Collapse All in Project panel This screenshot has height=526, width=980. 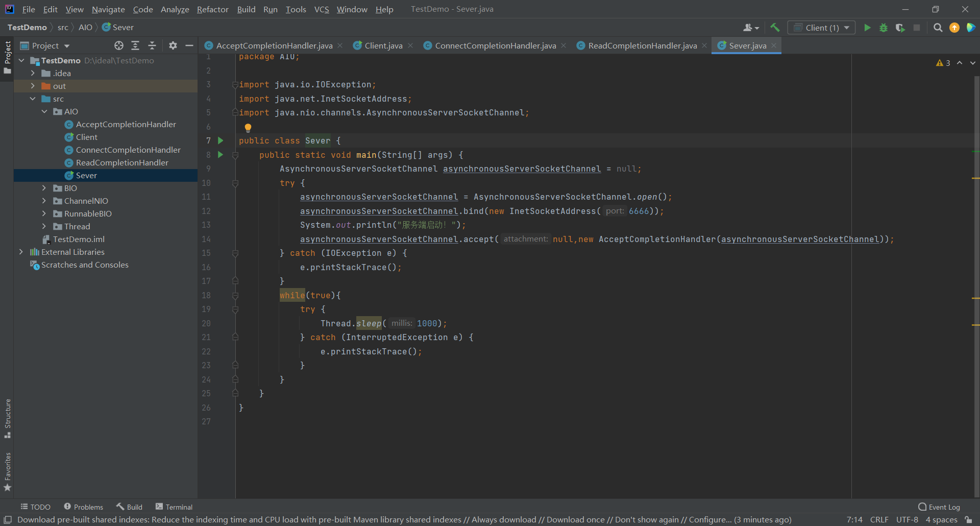(x=152, y=45)
